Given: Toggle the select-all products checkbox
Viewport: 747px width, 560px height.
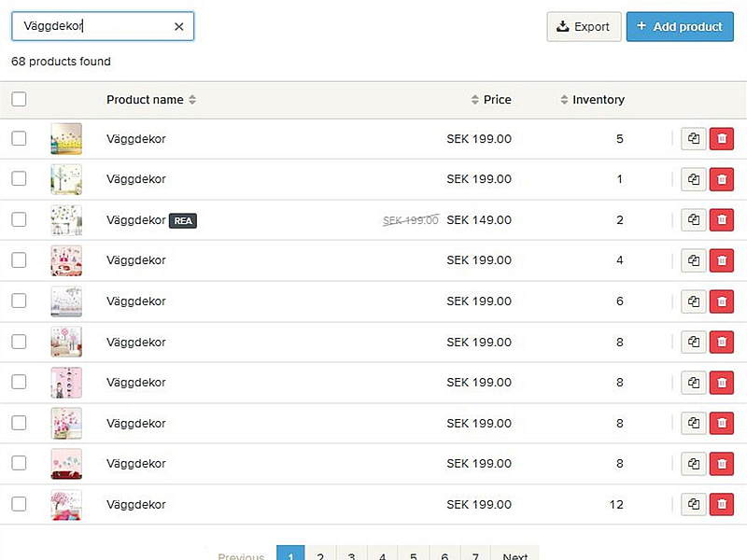Looking at the screenshot, I should 19,100.
